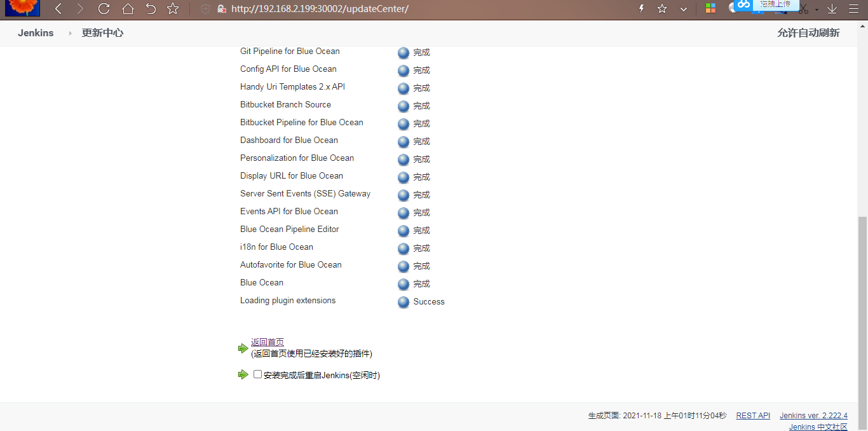This screenshot has width=868, height=431.
Task: Click status ball for Display URL for Blue Ocean
Action: [403, 177]
